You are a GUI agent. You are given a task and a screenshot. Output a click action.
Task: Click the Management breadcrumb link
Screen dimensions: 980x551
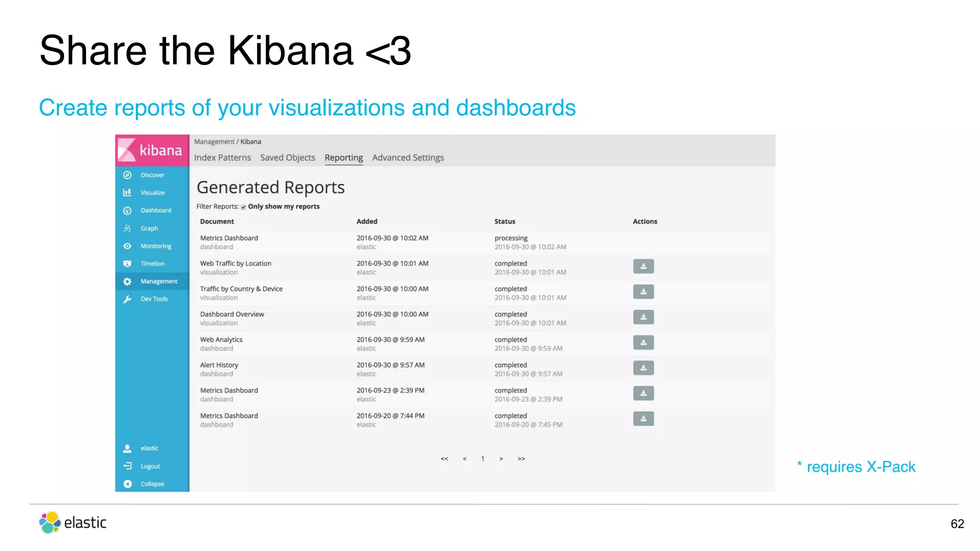pos(214,142)
